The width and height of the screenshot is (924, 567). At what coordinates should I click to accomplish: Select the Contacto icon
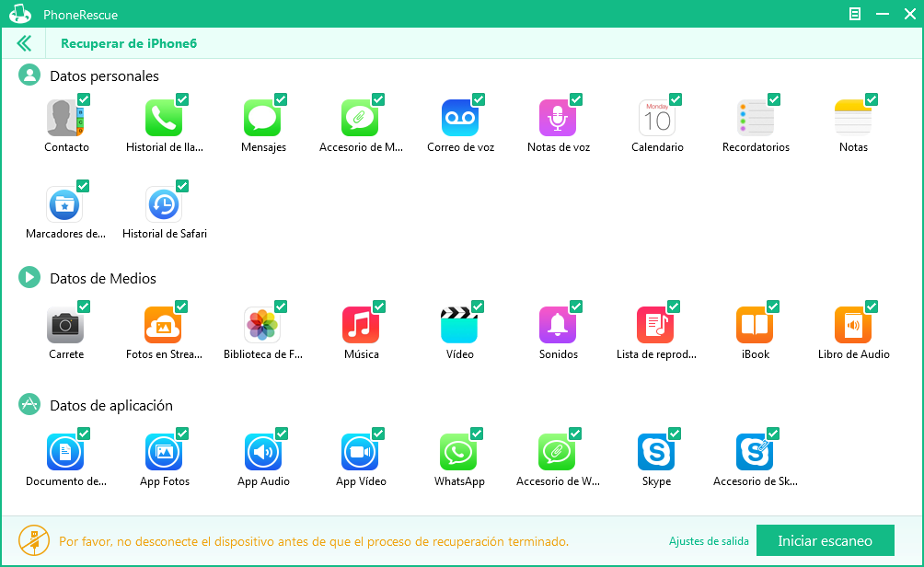[x=64, y=118]
